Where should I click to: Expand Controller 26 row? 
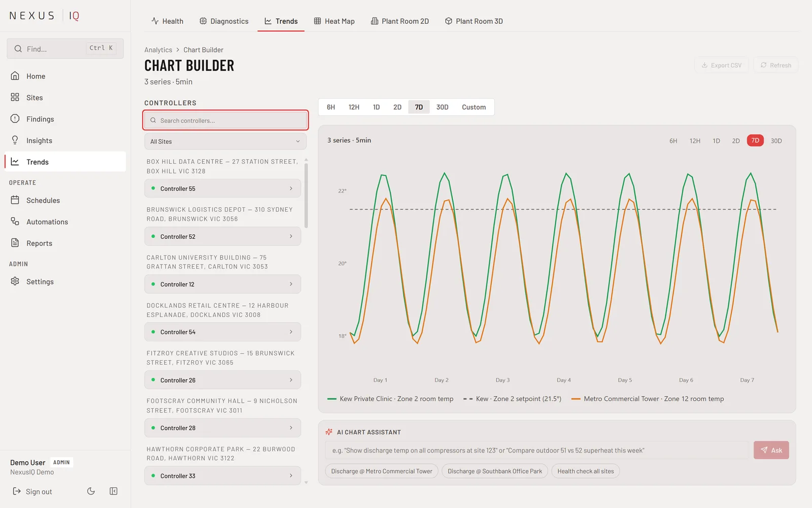click(x=223, y=380)
